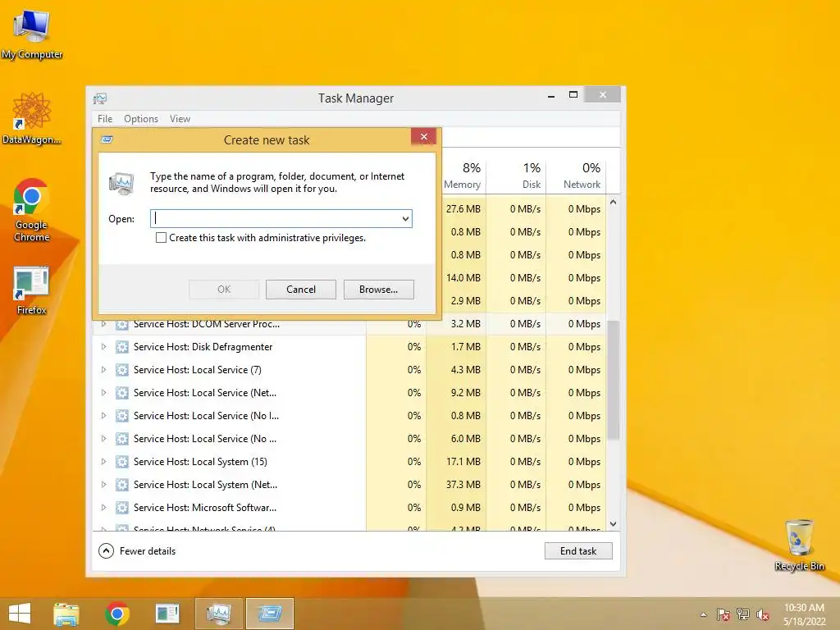Click Cancel in Create new task
The width and height of the screenshot is (840, 630).
tap(301, 290)
